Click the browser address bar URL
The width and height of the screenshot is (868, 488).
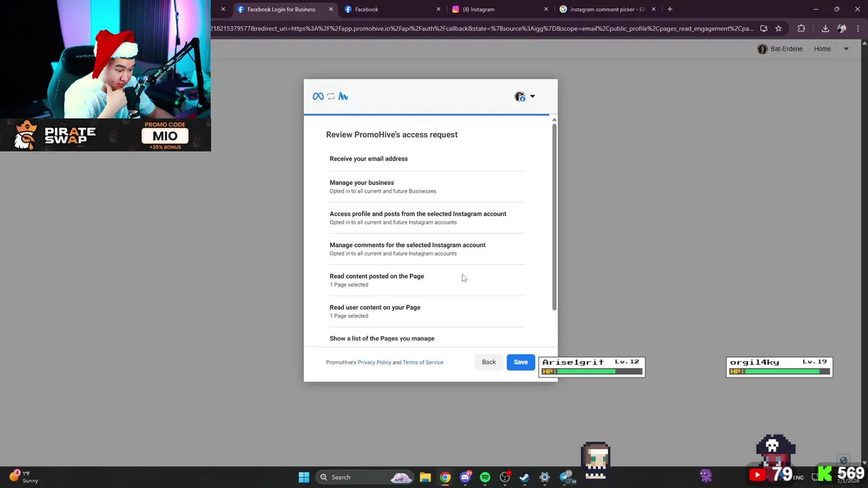(x=481, y=28)
